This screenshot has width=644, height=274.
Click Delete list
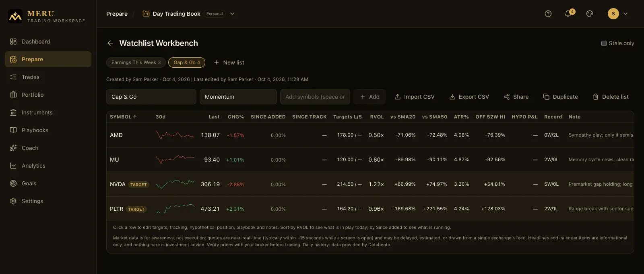point(611,97)
